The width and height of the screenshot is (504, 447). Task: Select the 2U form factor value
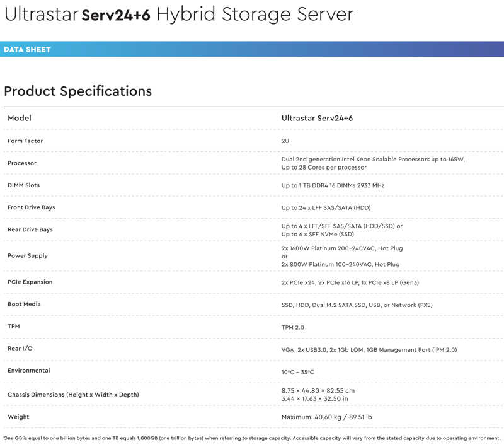pos(285,141)
